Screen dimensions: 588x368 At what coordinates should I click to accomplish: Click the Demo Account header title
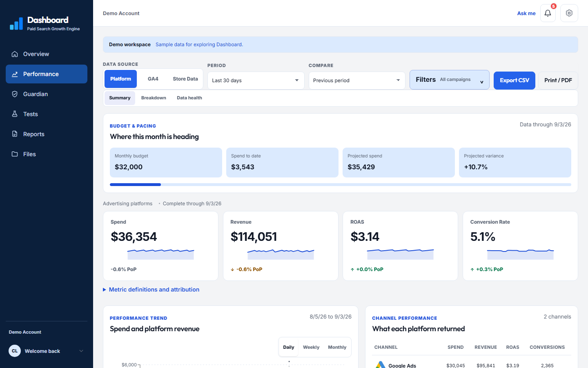[121, 13]
